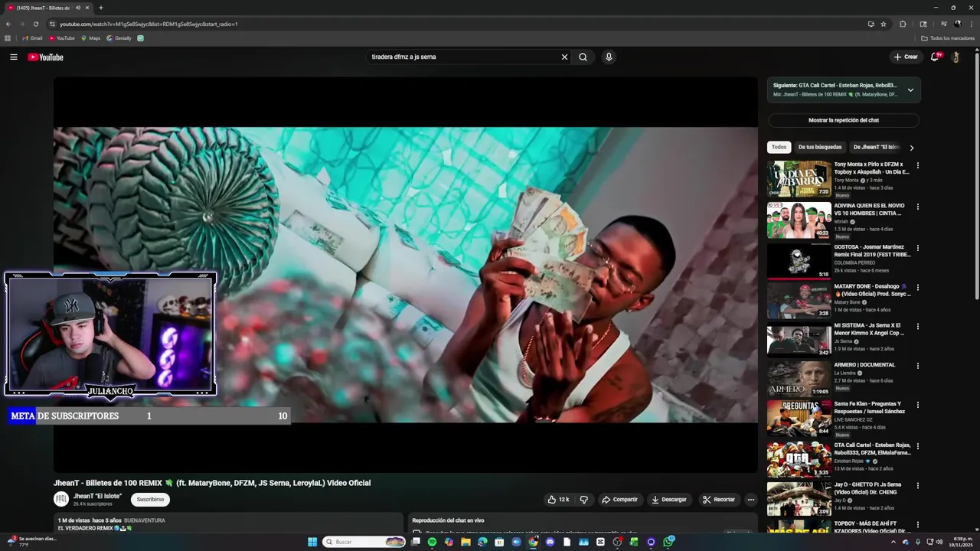Screen dimensions: 980x551
Task: Go to YouTube home via the logo
Action: pyautogui.click(x=46, y=57)
